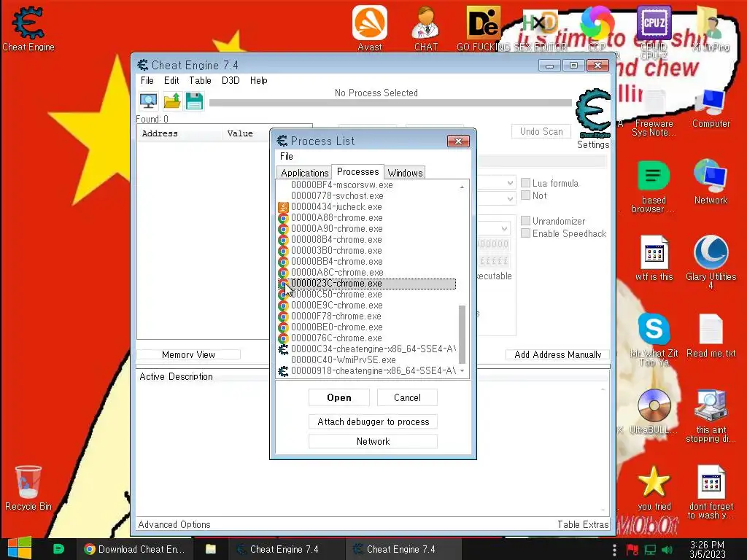Screen dimensions: 747x560
Task: Expand the dropdown left of Not checkbox
Action: (510, 198)
